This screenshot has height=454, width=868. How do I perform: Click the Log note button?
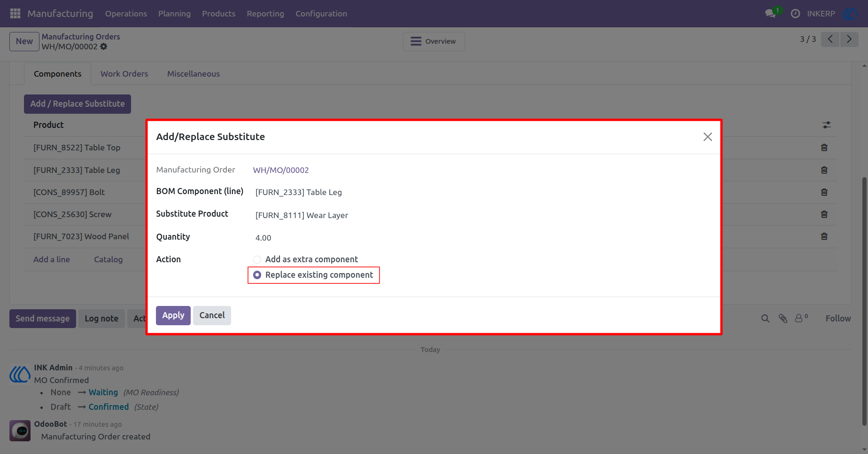[x=101, y=319]
